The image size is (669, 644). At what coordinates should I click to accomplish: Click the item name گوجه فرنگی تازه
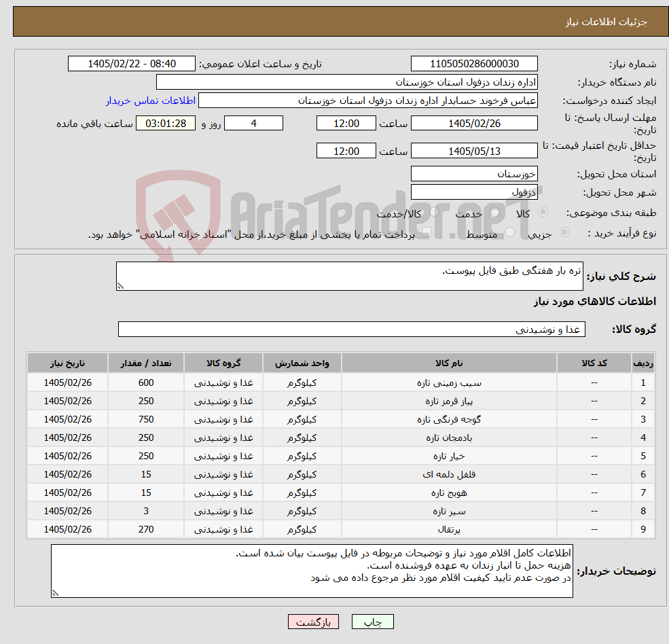pyautogui.click(x=449, y=420)
